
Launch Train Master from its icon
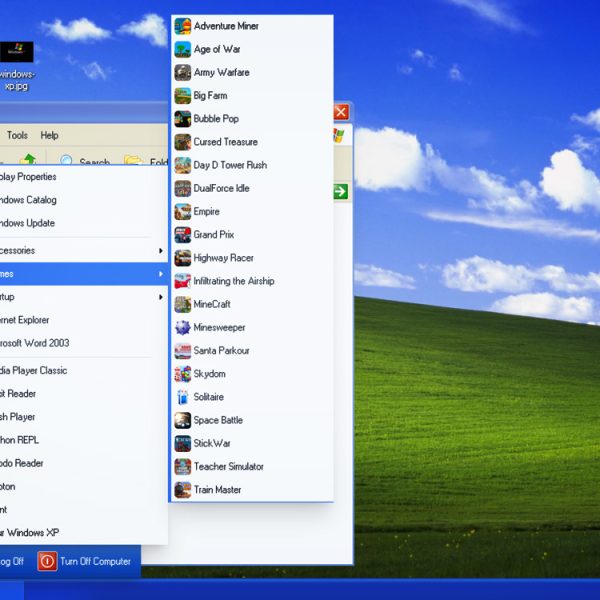[x=183, y=490]
